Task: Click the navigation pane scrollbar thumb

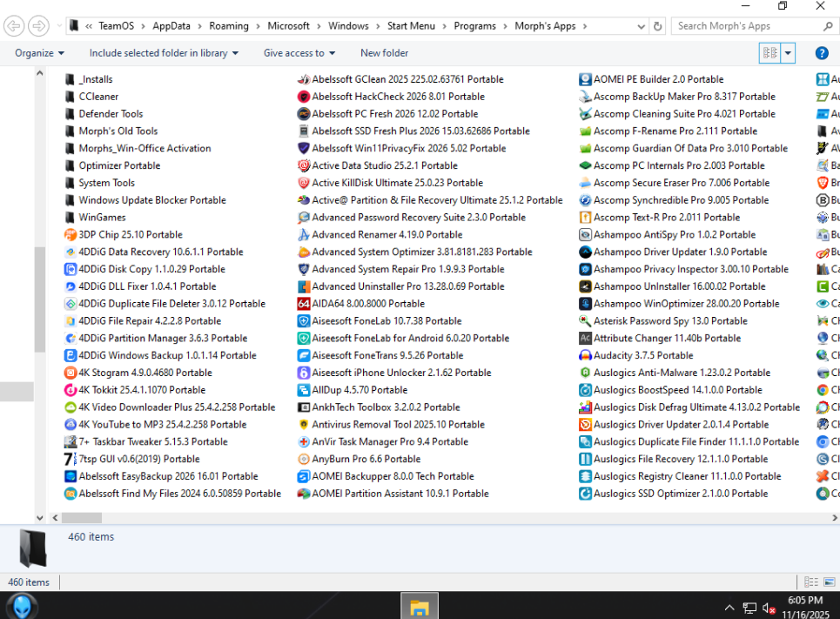Action: (x=40, y=299)
